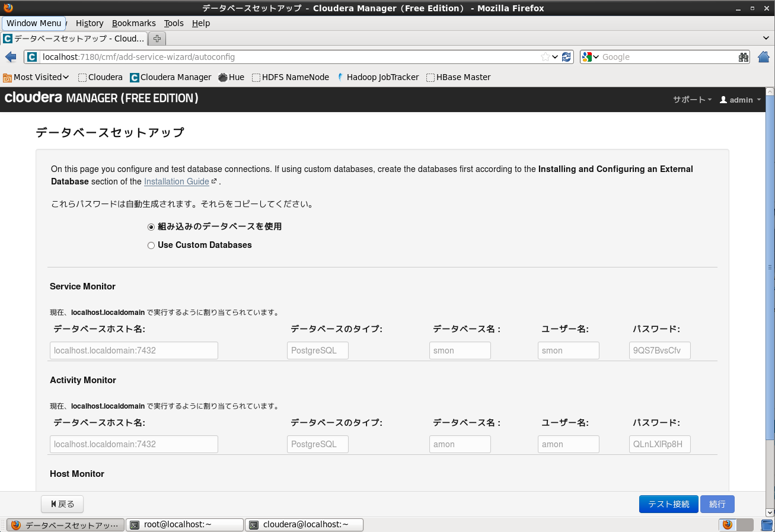The image size is (775, 532).
Task: Click the Activity Monitor database name field
Action: coord(460,444)
